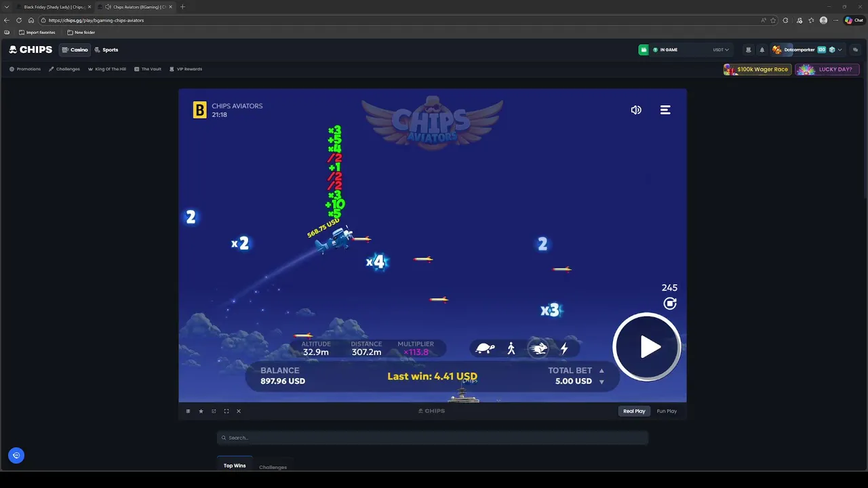Start the round with the big play button
The height and width of the screenshot is (488, 868).
[x=647, y=347]
